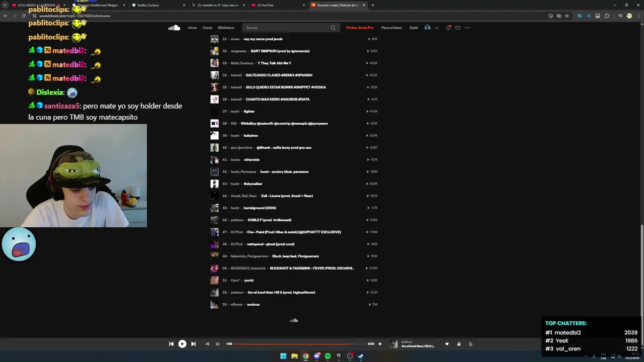Click the Subir upload link
Image resolution: width=644 pixels, height=362 pixels.
[414, 28]
